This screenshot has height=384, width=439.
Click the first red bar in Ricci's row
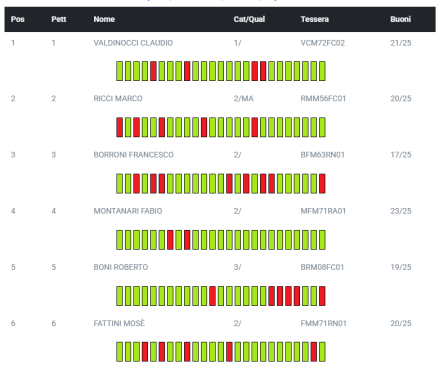point(119,127)
